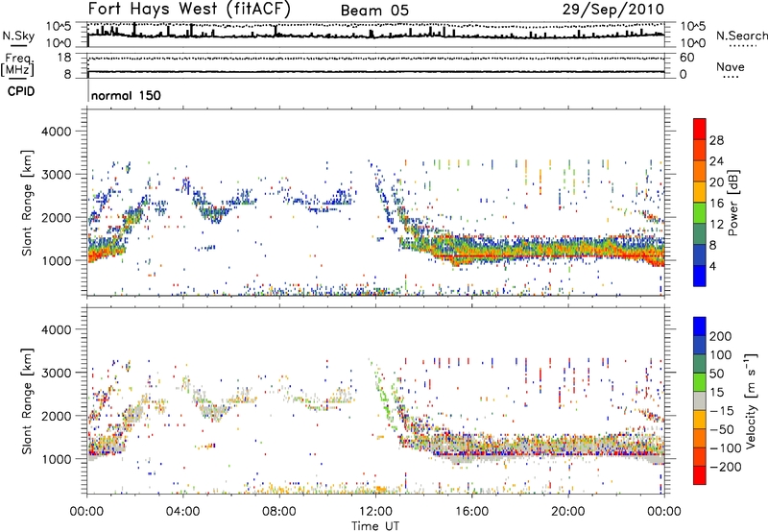768x532 pixels.
Task: Click the '200' tick on the velocity colorbar
Action: (721, 336)
